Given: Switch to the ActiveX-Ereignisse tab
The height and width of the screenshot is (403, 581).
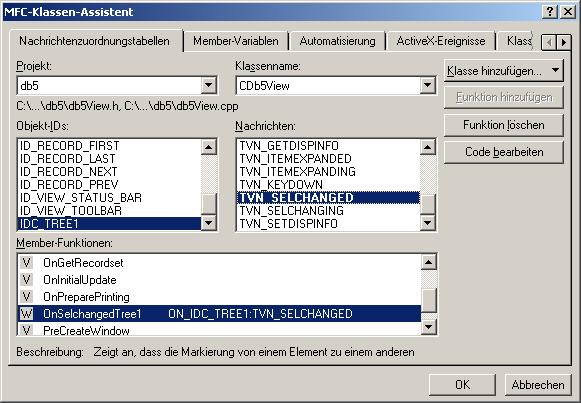Looking at the screenshot, I should coord(441,41).
